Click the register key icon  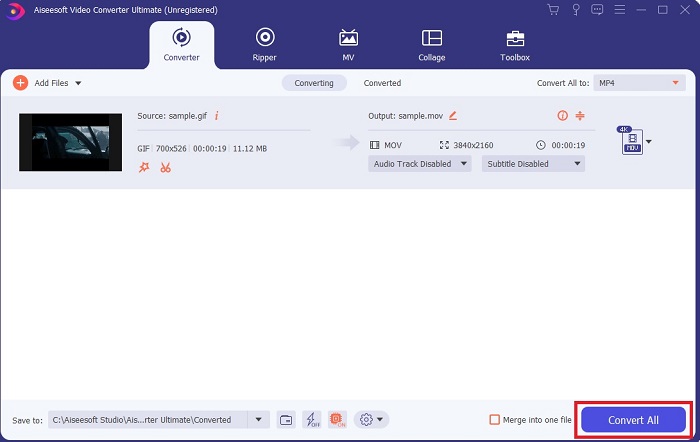point(576,10)
